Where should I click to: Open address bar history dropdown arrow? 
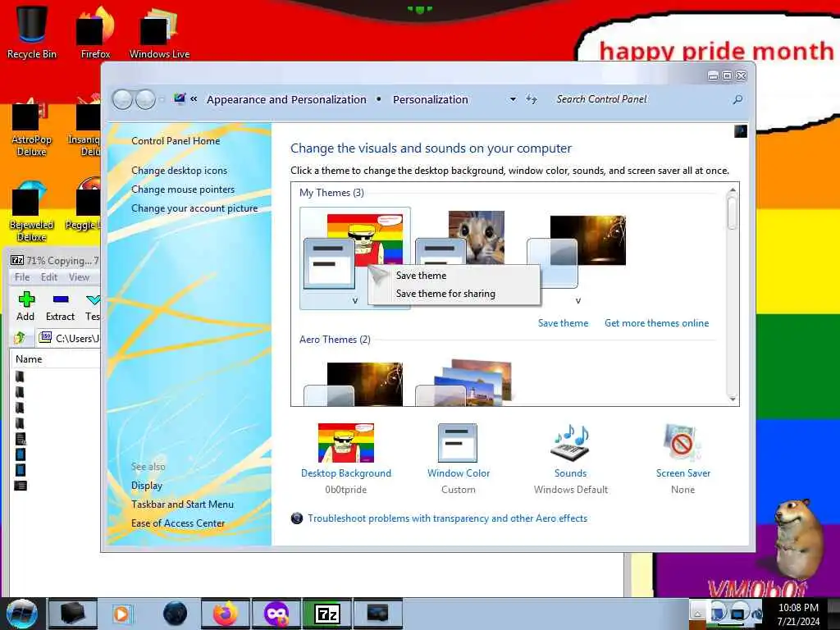[x=513, y=99]
